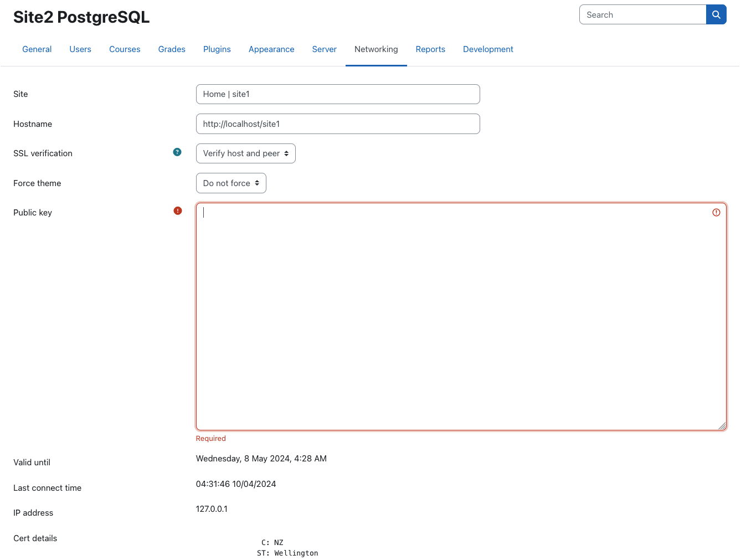Click the IP address label

tap(33, 513)
